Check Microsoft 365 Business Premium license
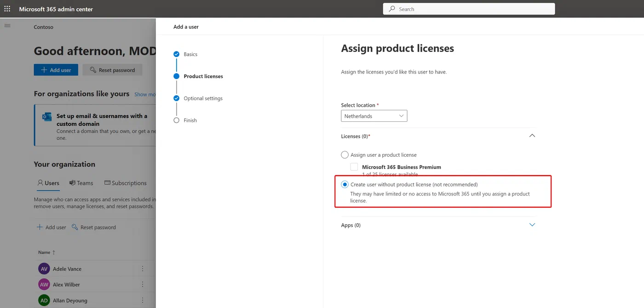 coord(354,167)
